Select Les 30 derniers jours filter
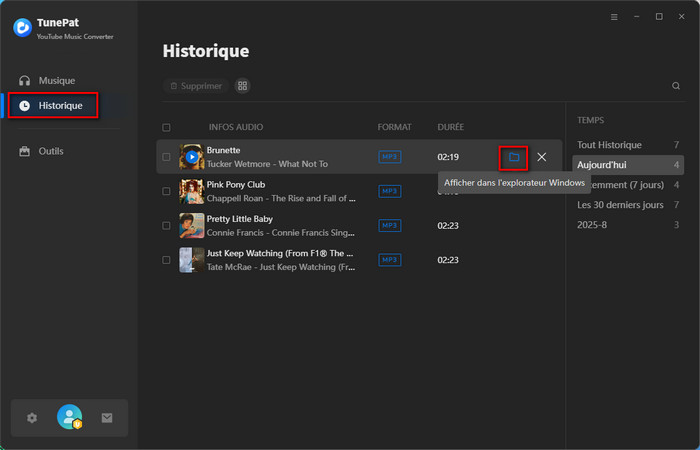The height and width of the screenshot is (450, 700). tap(628, 205)
